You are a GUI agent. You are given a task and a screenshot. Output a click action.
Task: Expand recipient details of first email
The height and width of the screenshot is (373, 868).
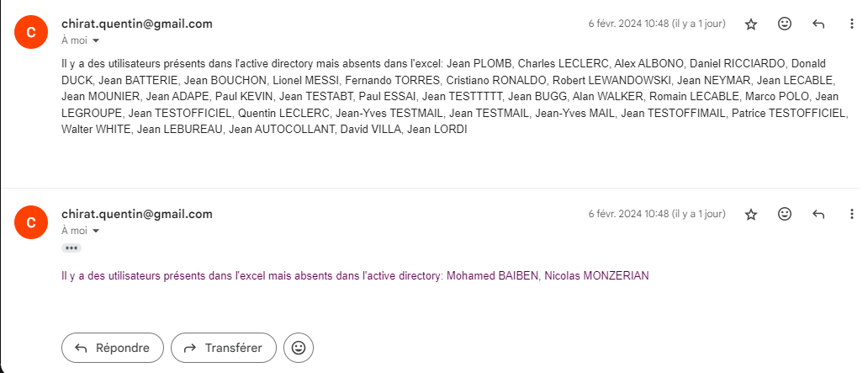point(95,40)
